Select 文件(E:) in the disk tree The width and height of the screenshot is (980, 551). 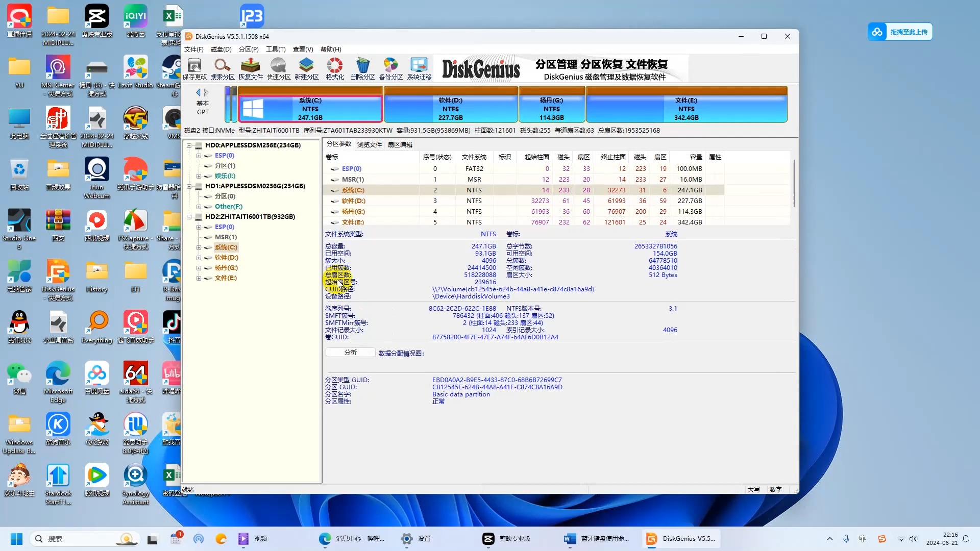(x=226, y=278)
